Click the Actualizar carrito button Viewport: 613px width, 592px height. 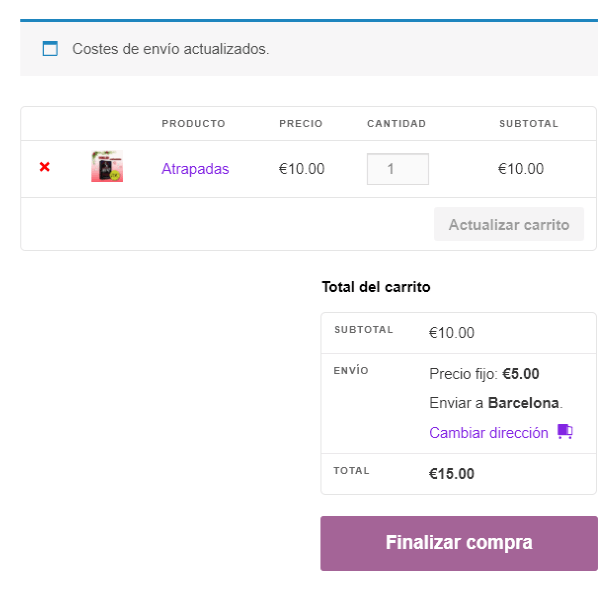point(509,224)
